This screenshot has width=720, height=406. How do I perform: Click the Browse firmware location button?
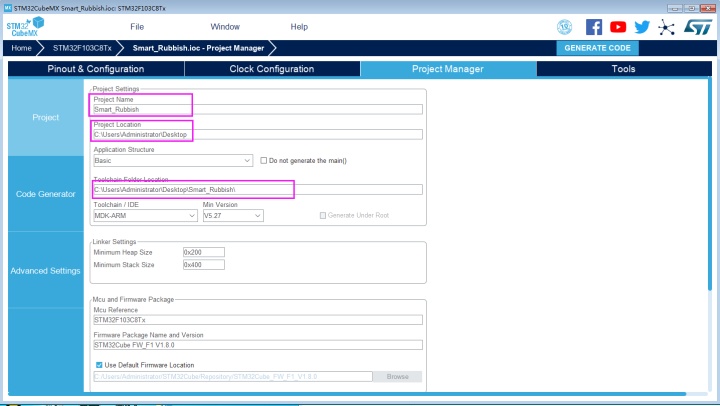coord(397,377)
